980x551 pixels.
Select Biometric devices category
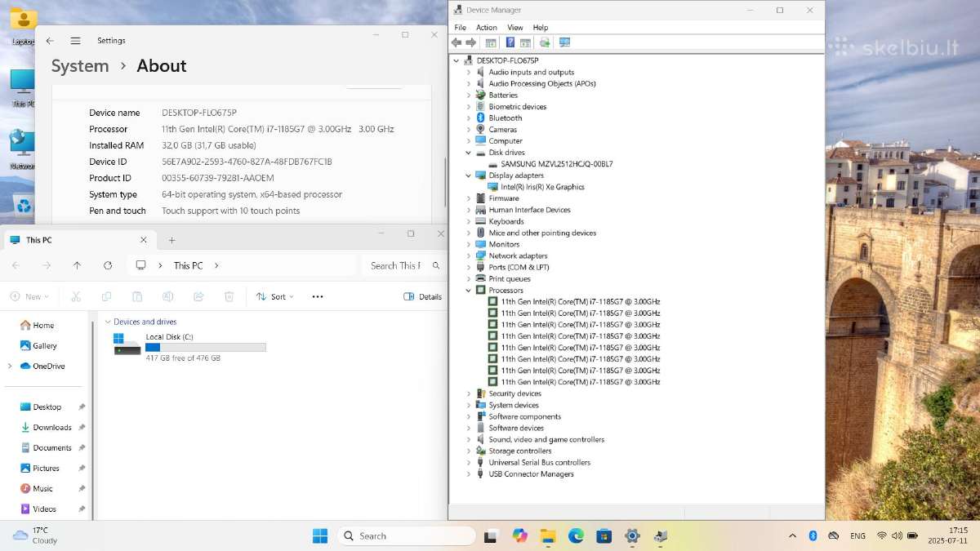(518, 107)
